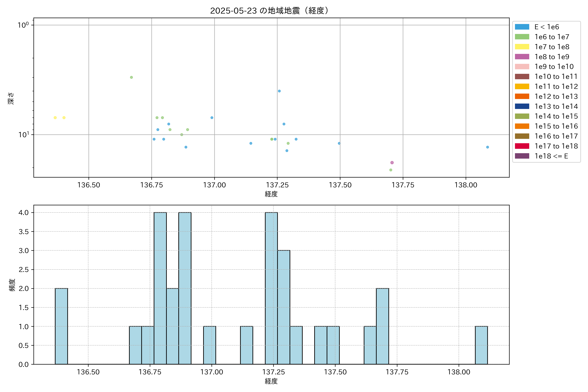Click the purple scatter point near 137.70
588x392 pixels.
392,163
